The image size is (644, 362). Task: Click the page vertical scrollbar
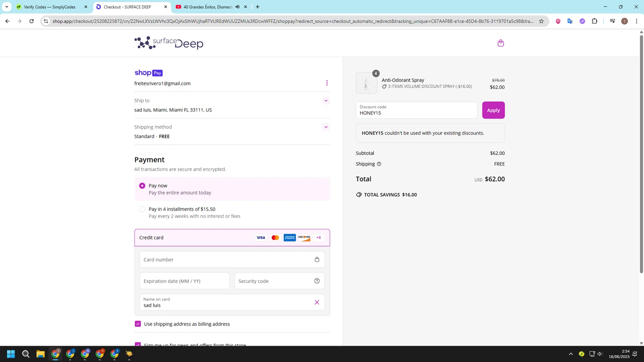[x=641, y=154]
